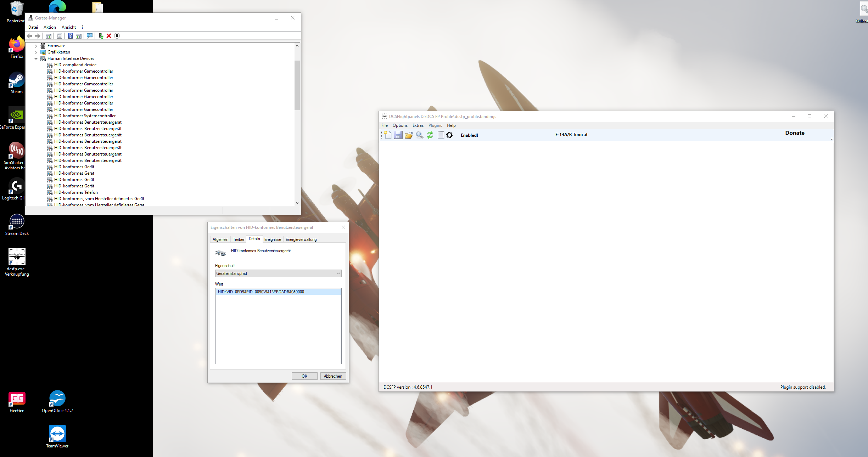Open the Ansicht menu in Geräte-Manager
The height and width of the screenshot is (457, 868).
pyautogui.click(x=68, y=27)
